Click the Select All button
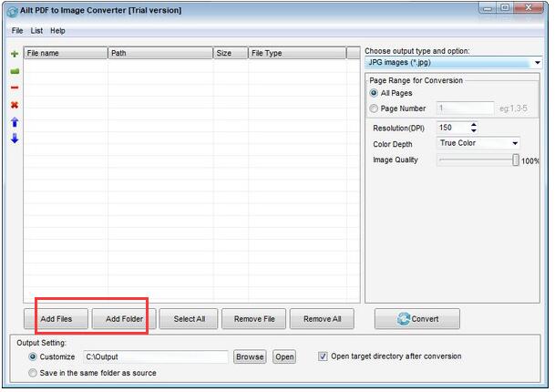This screenshot has width=555, height=392. click(x=189, y=319)
